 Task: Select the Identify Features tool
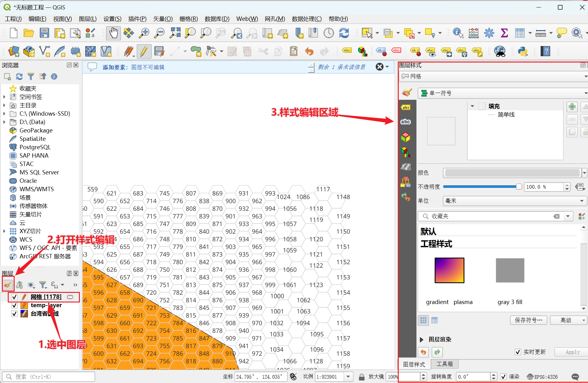coord(458,33)
